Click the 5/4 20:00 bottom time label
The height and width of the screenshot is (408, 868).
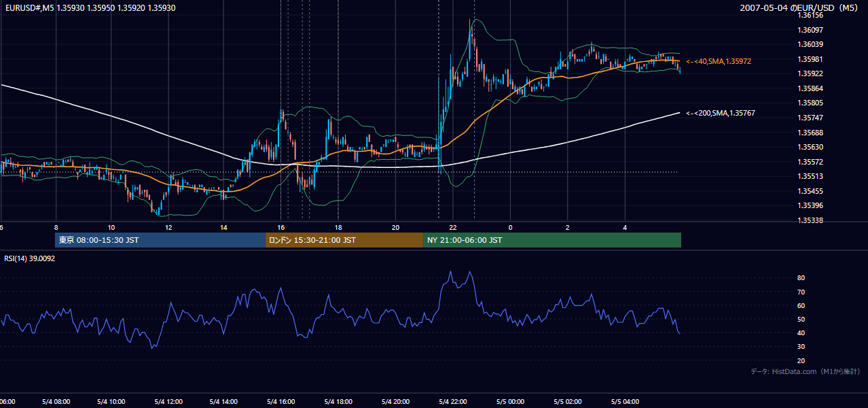point(395,402)
